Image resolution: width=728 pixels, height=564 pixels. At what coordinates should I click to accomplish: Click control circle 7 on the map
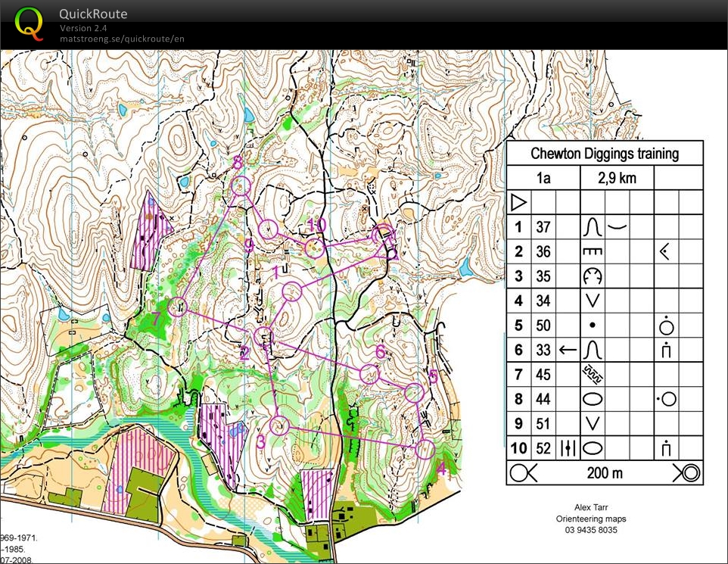pyautogui.click(x=179, y=307)
